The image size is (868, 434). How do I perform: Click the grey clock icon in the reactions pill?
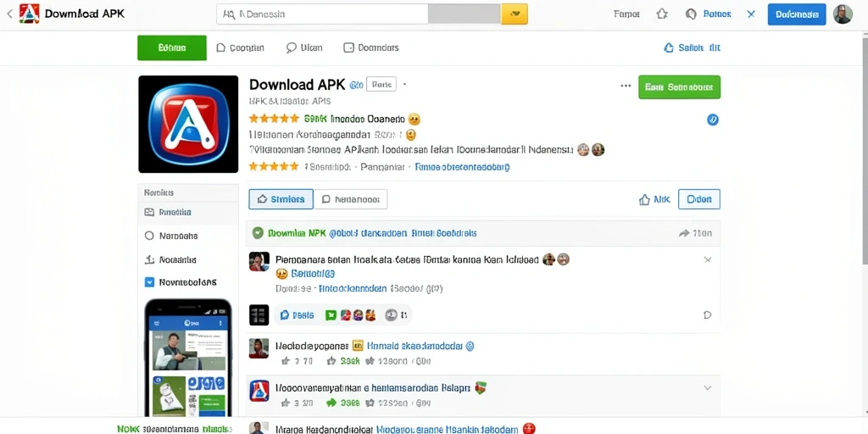click(x=391, y=315)
